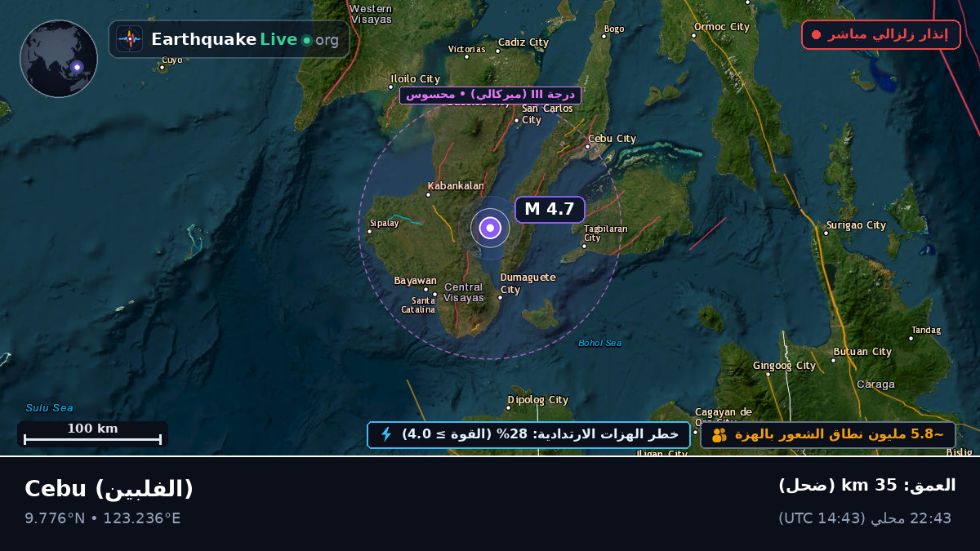Click the Ormoc City map label
Screen dimensions: 980x551
(721, 27)
